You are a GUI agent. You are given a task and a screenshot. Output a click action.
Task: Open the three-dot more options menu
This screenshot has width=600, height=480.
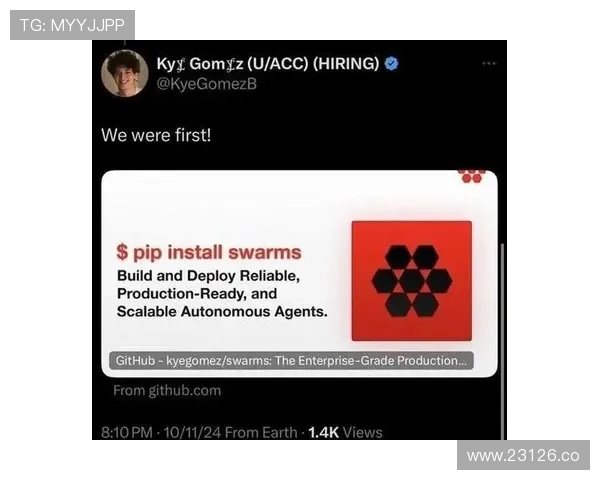[x=489, y=63]
